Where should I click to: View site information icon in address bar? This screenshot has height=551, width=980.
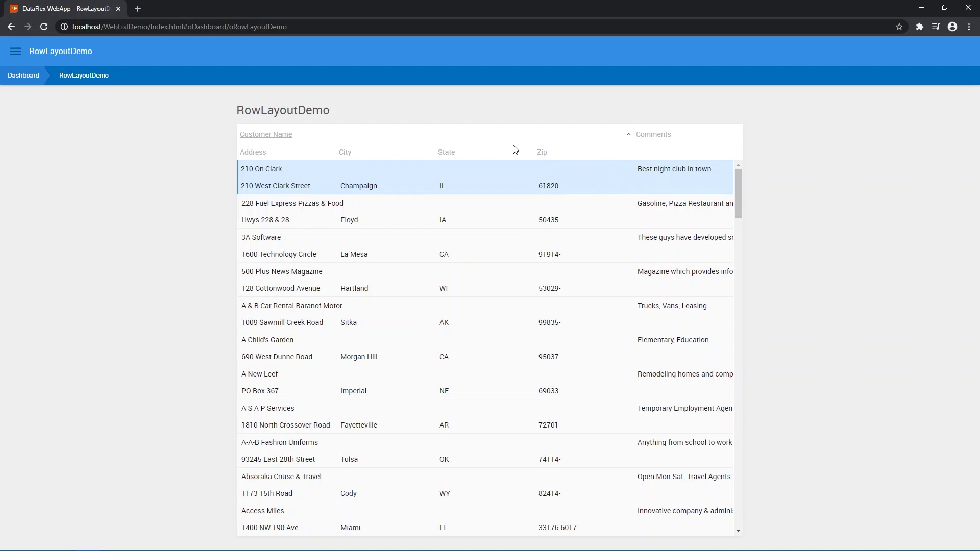(x=64, y=27)
